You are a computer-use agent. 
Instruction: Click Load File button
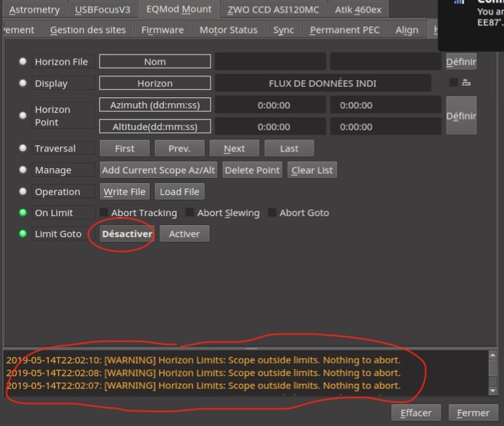tap(179, 191)
